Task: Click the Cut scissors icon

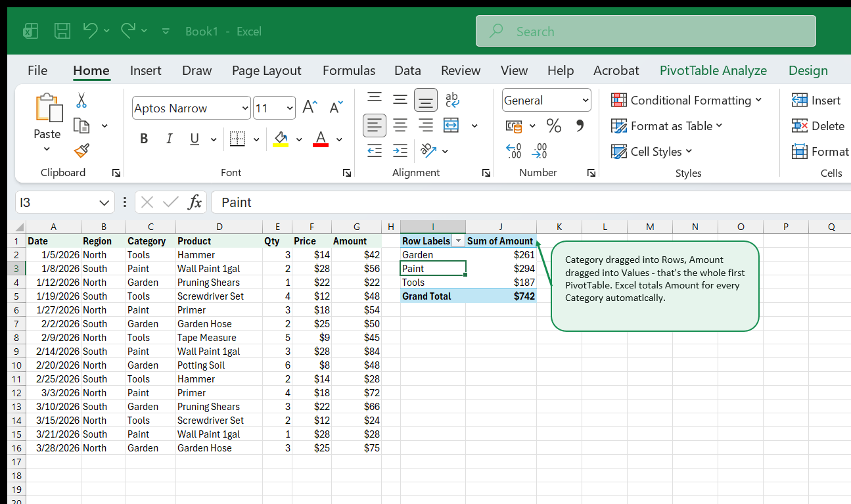Action: 81,101
